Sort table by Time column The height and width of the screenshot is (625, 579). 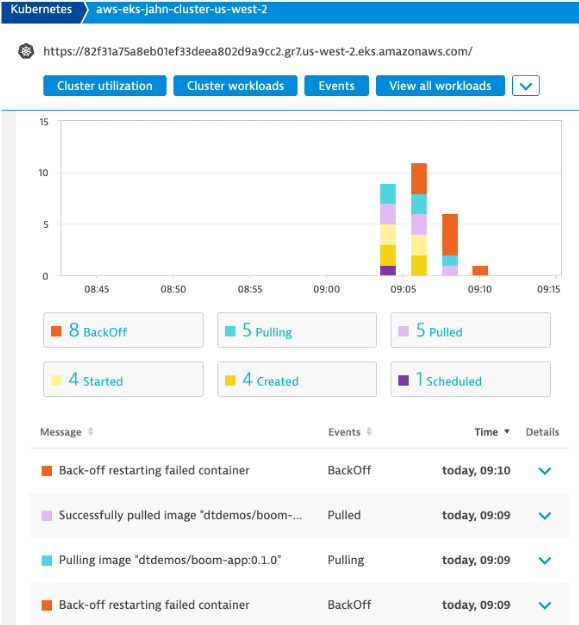(492, 432)
